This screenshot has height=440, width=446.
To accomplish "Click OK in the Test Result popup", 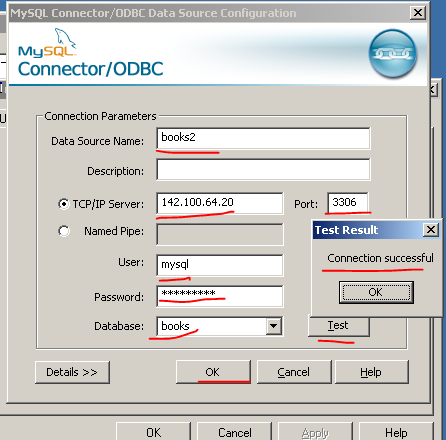I will pos(376,292).
